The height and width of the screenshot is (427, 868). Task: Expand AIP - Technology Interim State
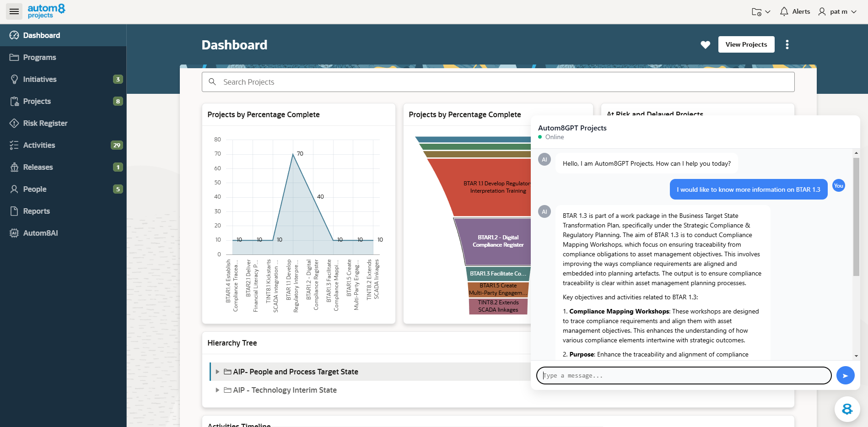pyautogui.click(x=217, y=390)
